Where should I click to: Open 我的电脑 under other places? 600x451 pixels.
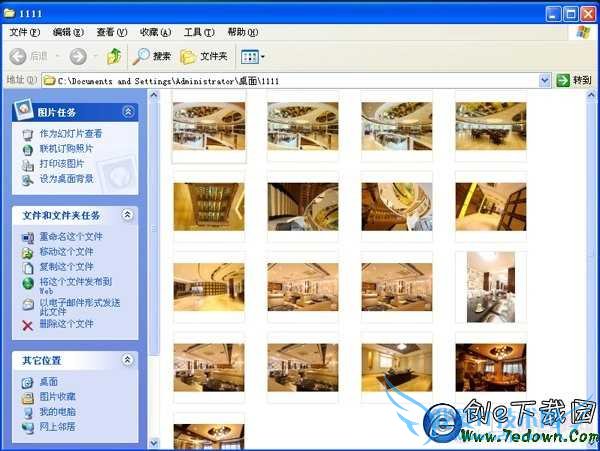57,412
